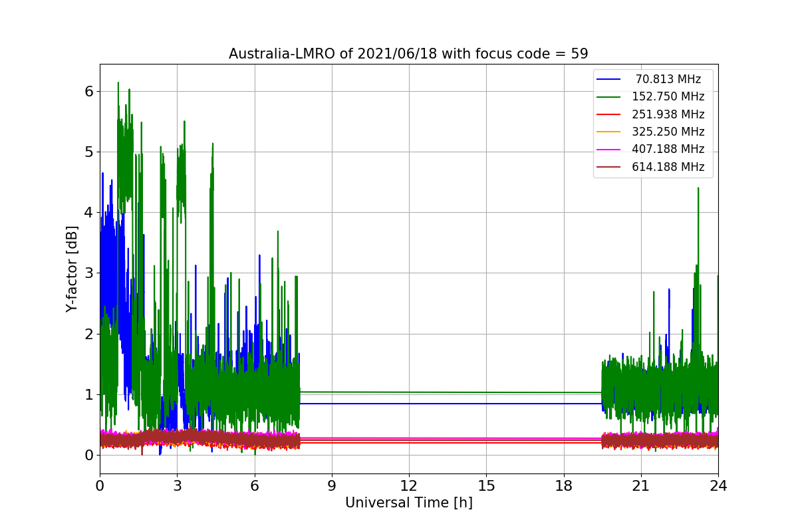Click x-axis tick label 12
Viewport: 798px width, 532px height.
pos(408,486)
